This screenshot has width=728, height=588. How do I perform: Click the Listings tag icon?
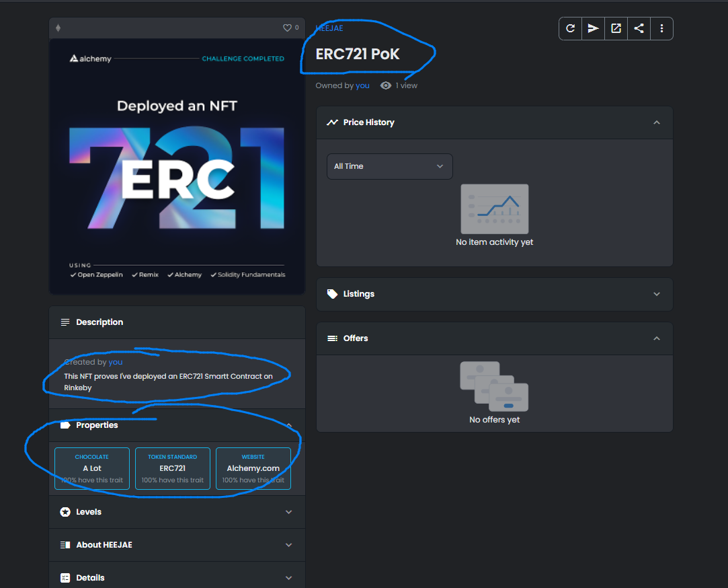(333, 294)
